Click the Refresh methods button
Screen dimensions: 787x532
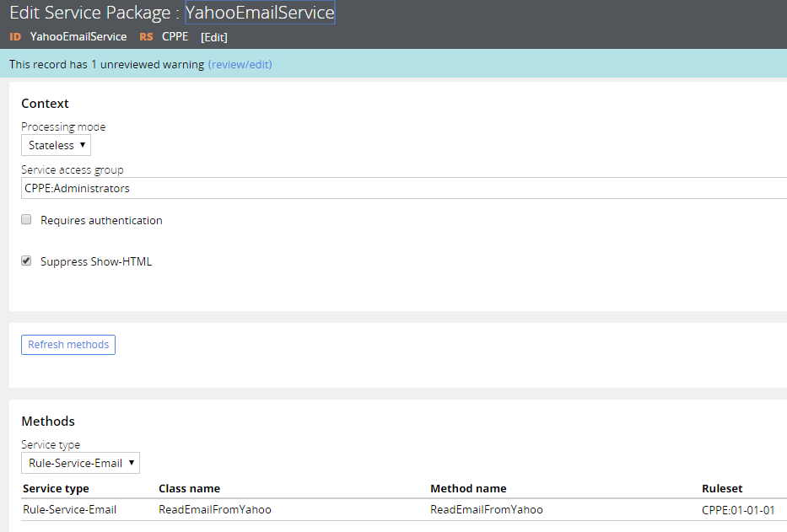(x=68, y=345)
